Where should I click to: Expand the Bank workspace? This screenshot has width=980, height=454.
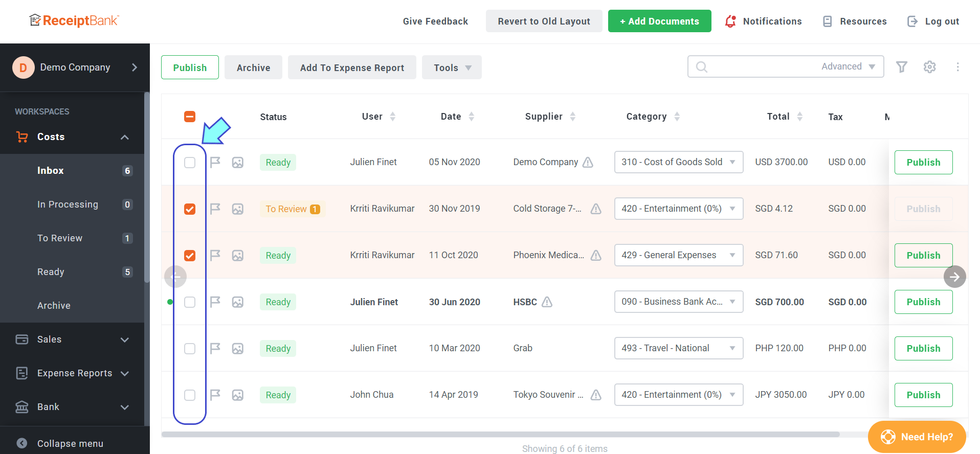(x=72, y=407)
